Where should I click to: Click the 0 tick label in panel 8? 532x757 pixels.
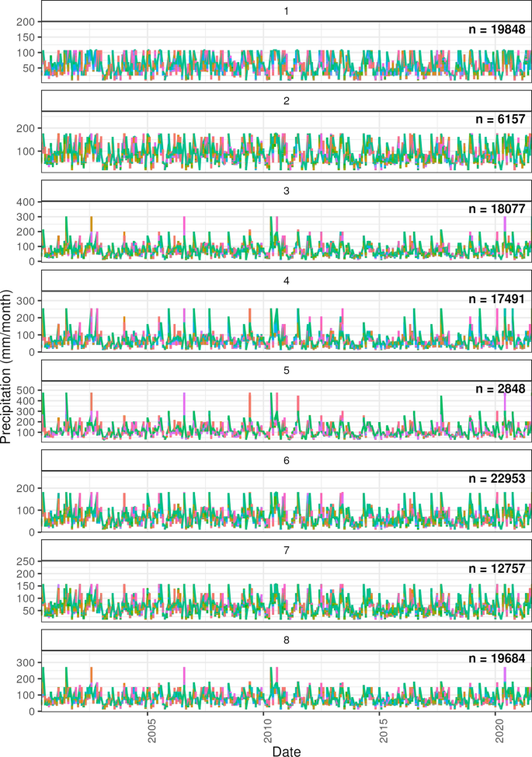click(x=32, y=712)
